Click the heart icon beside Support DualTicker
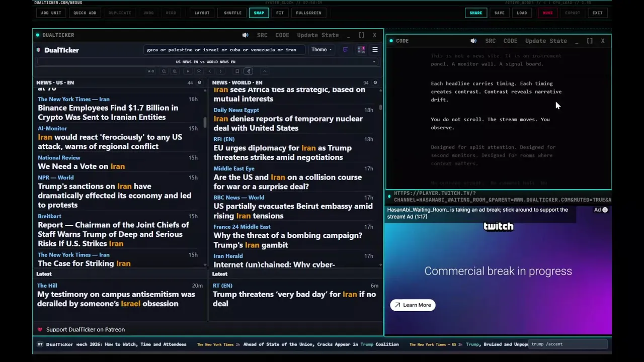Image resolution: width=644 pixels, height=362 pixels. tap(40, 330)
